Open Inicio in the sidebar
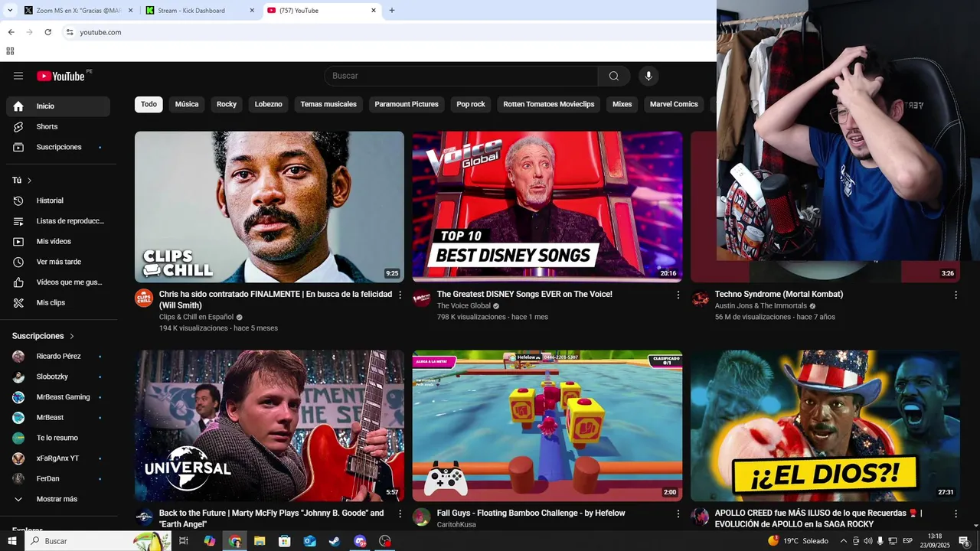Screen dimensions: 980x551 pyautogui.click(x=58, y=106)
